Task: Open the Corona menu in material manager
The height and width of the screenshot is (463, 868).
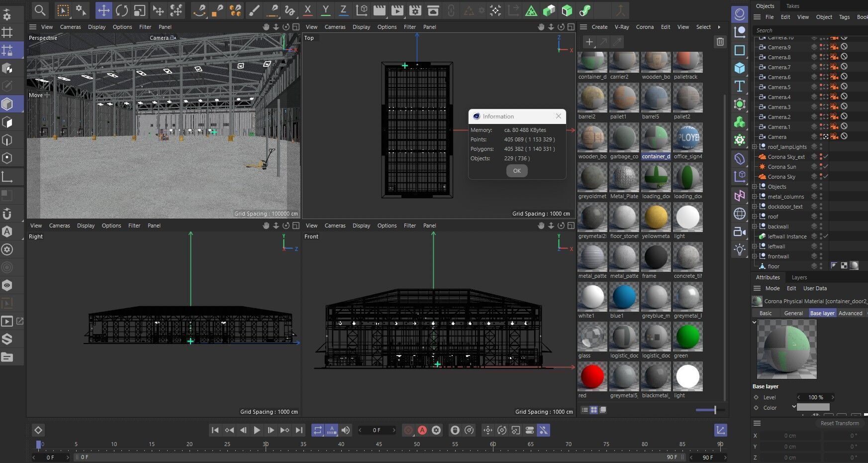Action: coord(645,27)
